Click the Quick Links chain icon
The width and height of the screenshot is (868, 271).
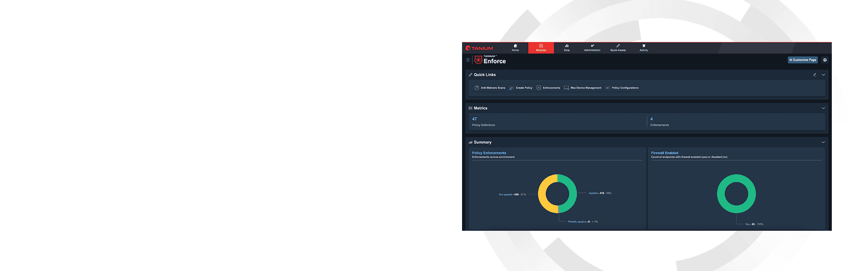471,75
